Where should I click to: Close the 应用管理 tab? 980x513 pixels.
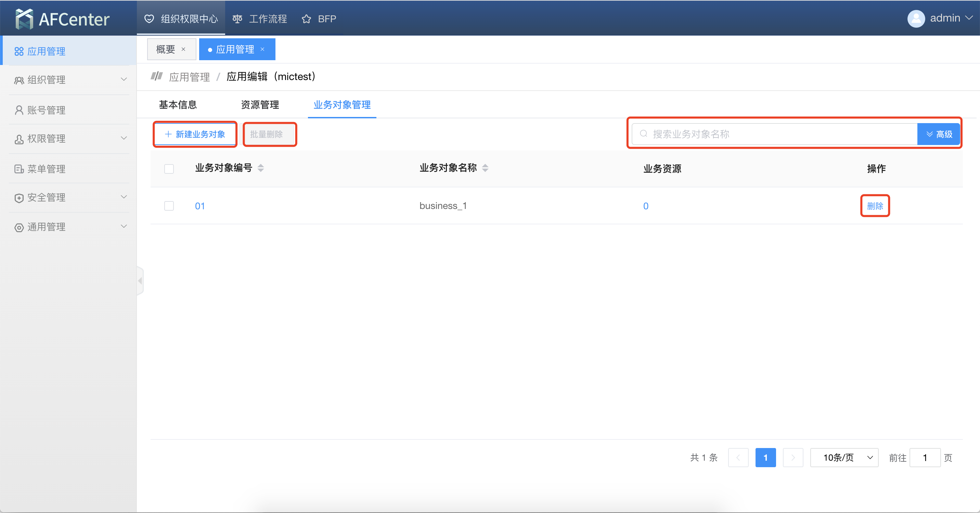pyautogui.click(x=262, y=50)
